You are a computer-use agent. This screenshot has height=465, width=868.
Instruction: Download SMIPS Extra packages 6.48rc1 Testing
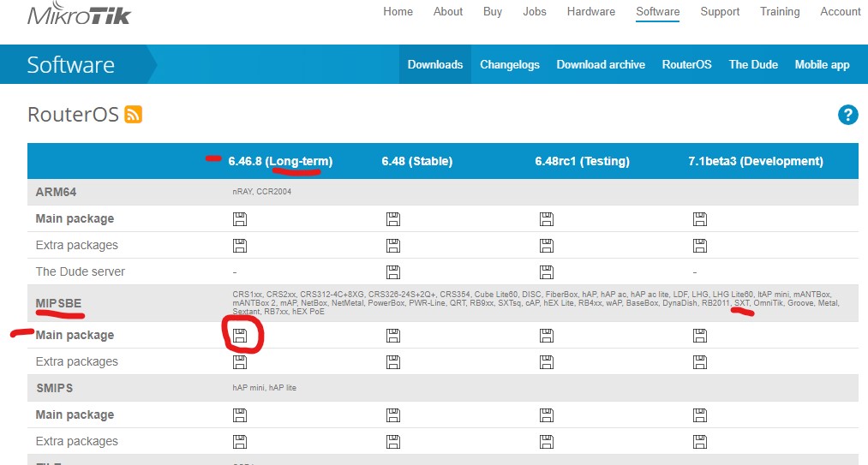547,442
